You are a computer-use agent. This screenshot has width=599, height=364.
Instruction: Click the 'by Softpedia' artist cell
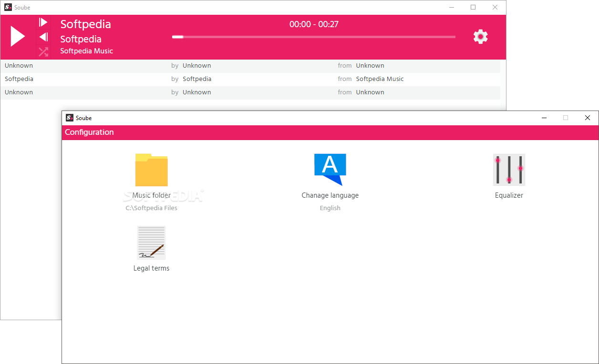[x=191, y=79]
